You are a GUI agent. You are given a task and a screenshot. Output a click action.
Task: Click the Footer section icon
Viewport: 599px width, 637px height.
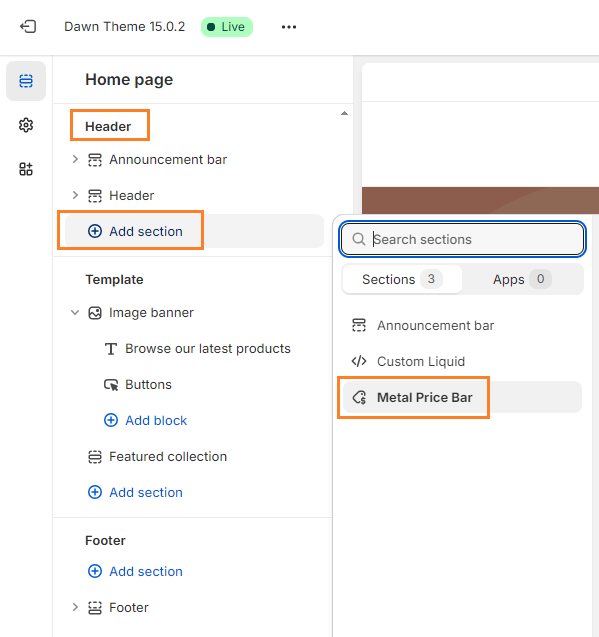(95, 608)
